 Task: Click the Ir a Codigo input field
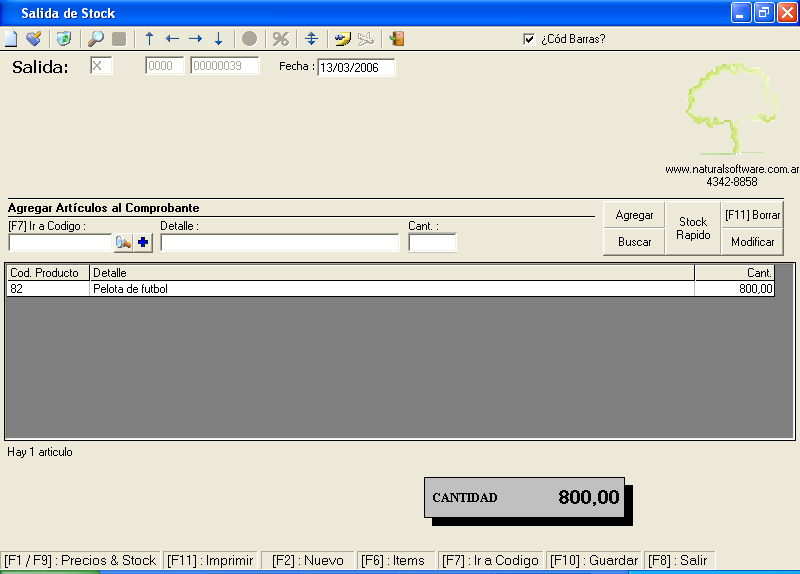(60, 242)
